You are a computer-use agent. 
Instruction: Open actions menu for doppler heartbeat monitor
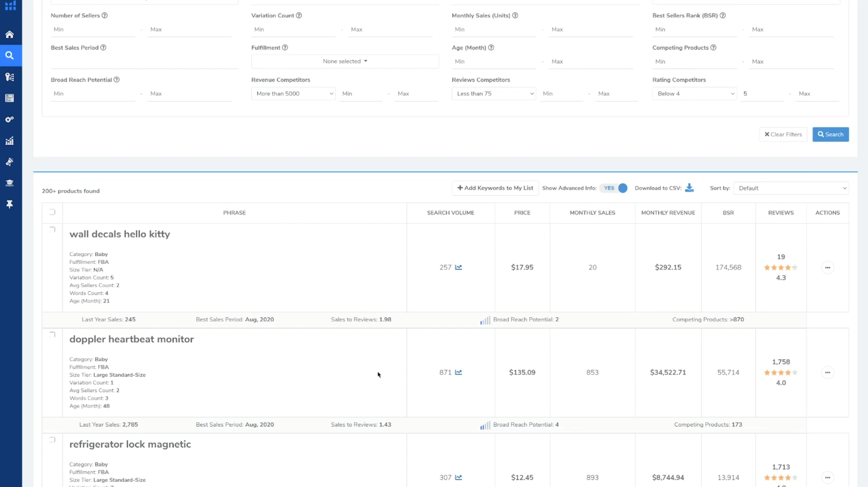click(x=827, y=373)
